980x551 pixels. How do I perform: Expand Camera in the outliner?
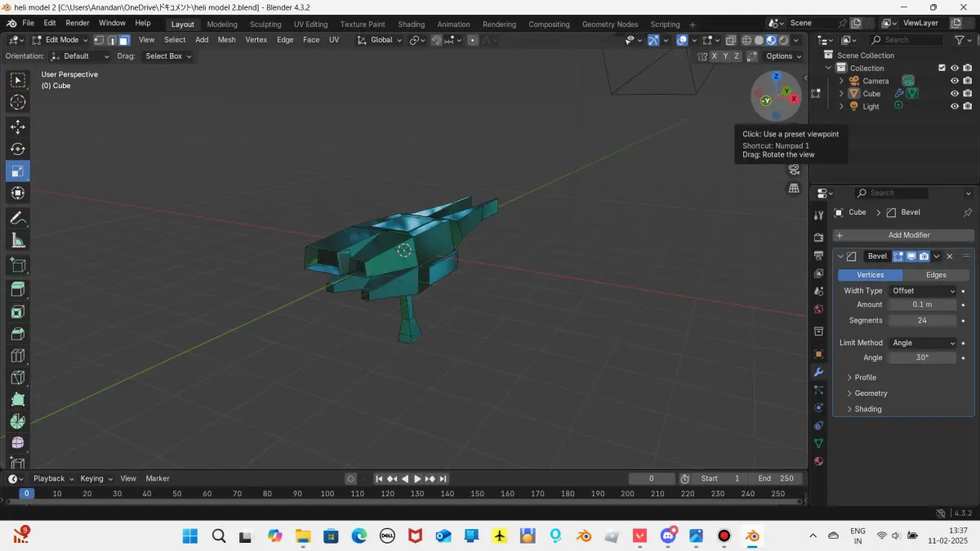coord(841,81)
